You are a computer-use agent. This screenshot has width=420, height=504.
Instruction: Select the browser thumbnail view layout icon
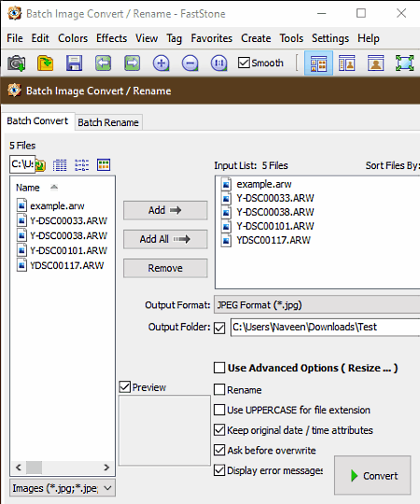[318, 63]
